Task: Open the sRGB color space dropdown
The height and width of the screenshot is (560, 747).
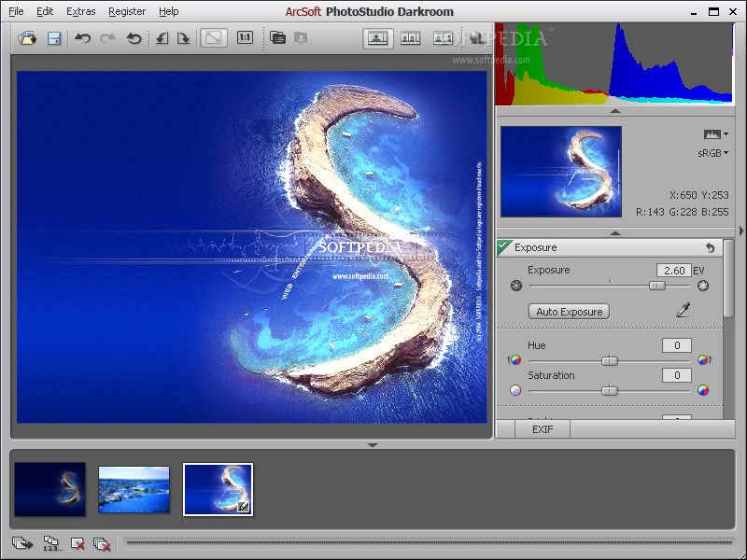Action: click(713, 153)
